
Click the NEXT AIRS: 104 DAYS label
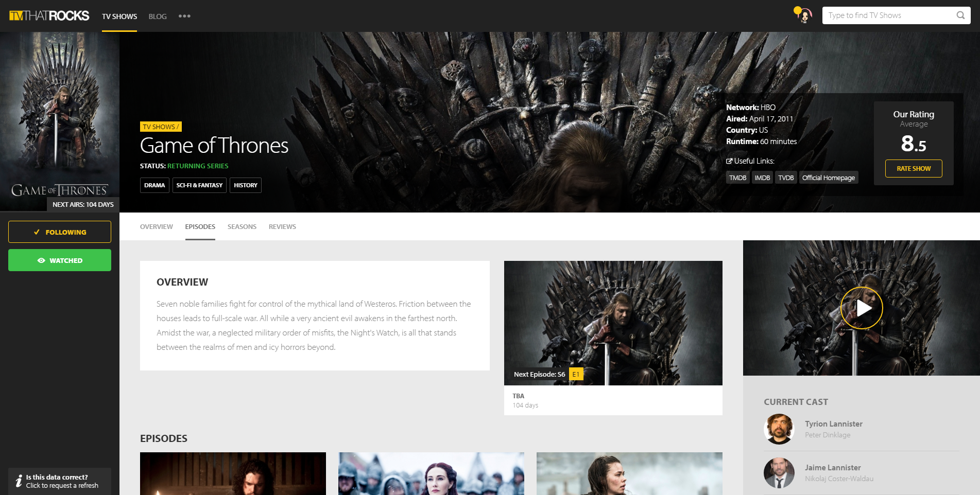[x=83, y=204]
